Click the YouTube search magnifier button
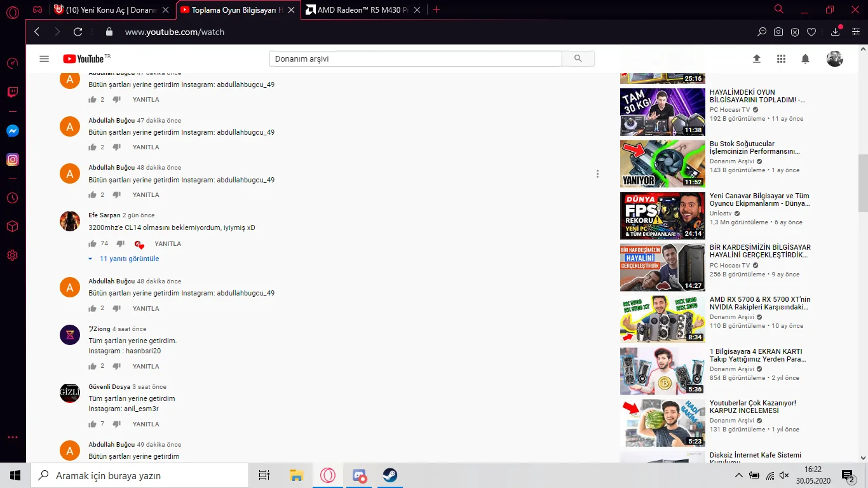 pyautogui.click(x=578, y=58)
